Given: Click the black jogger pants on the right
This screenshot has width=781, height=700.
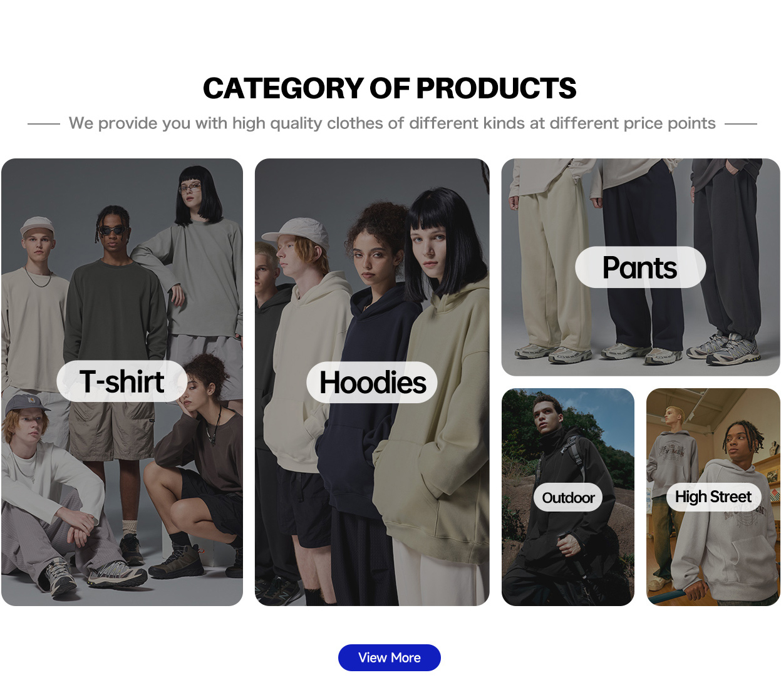Looking at the screenshot, I should coord(727,250).
